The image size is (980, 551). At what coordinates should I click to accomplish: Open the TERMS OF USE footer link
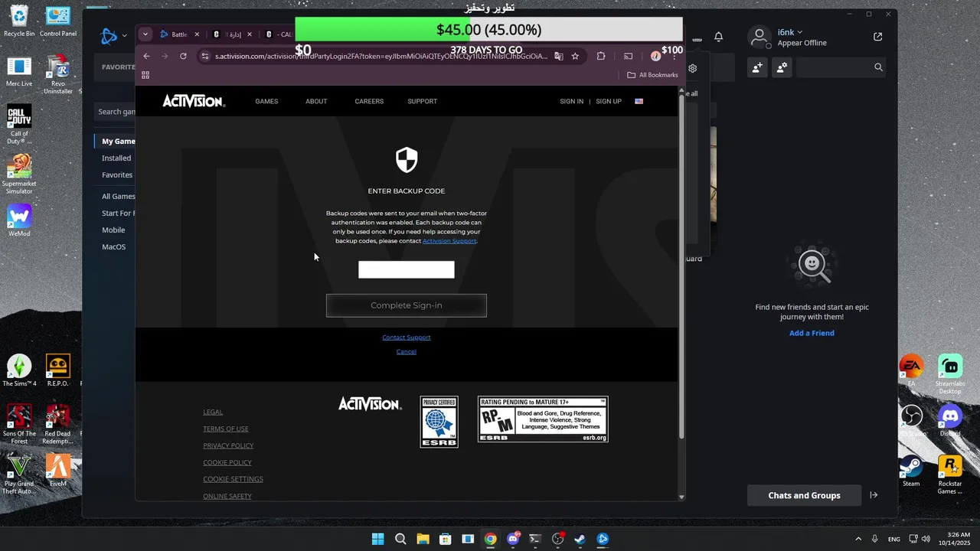pyautogui.click(x=226, y=429)
